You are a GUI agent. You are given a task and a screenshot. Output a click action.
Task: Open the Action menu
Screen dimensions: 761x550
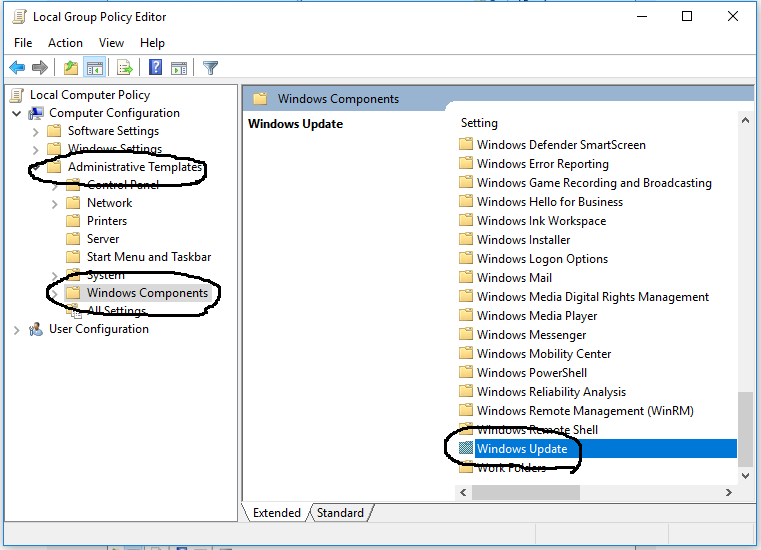[65, 43]
